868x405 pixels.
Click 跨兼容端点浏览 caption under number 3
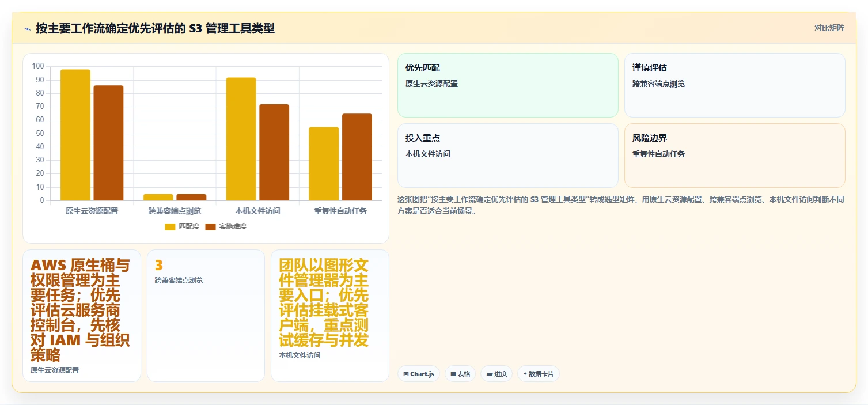(x=179, y=281)
